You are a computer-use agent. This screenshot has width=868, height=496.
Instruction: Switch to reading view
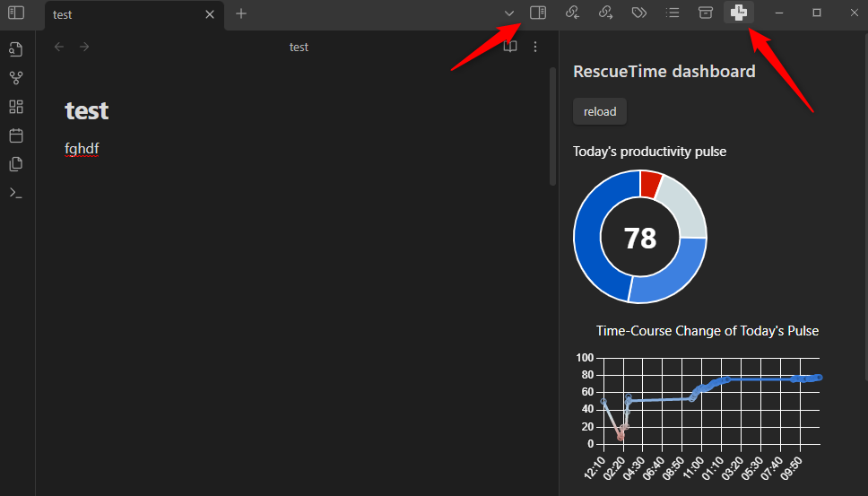(510, 47)
